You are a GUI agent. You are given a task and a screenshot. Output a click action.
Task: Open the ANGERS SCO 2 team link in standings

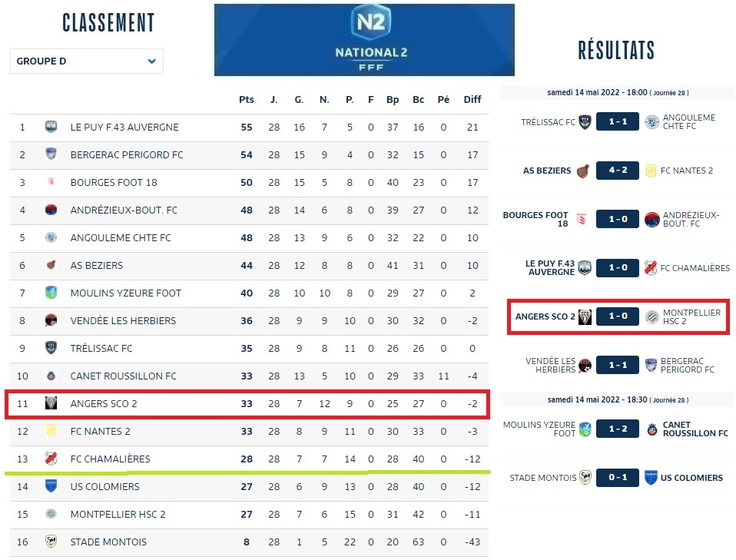point(104,403)
